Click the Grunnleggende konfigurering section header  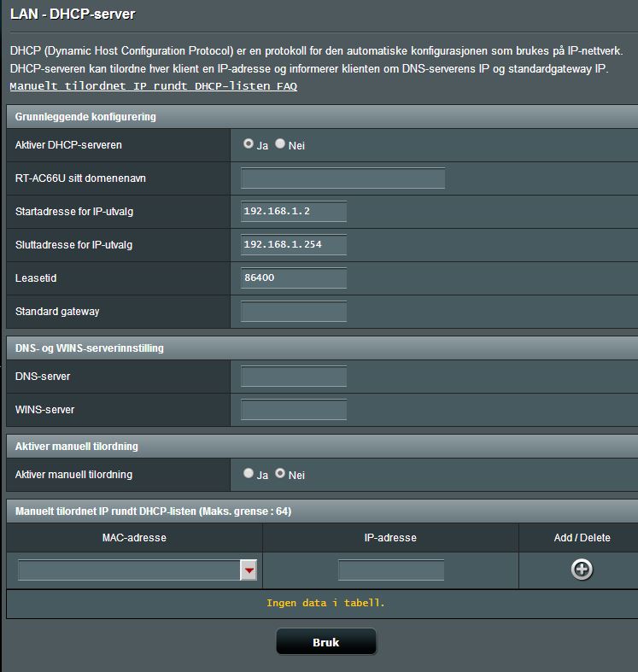pyautogui.click(x=322, y=117)
